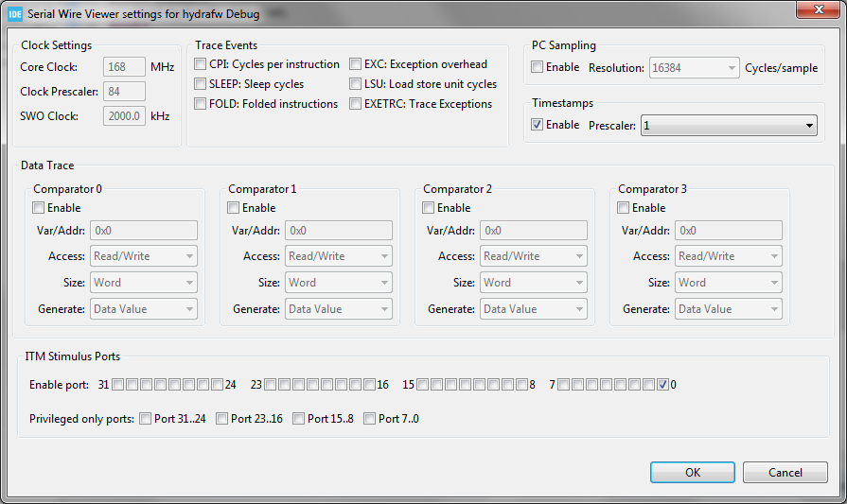Enable Comparator 1 checkbox
Image resolution: width=847 pixels, height=504 pixels.
[234, 208]
